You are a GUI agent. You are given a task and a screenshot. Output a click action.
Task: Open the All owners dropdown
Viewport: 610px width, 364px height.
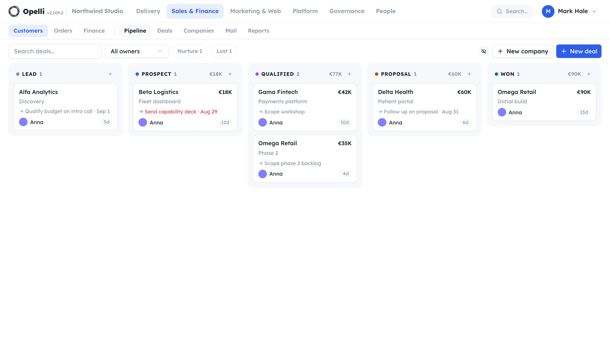pos(137,51)
